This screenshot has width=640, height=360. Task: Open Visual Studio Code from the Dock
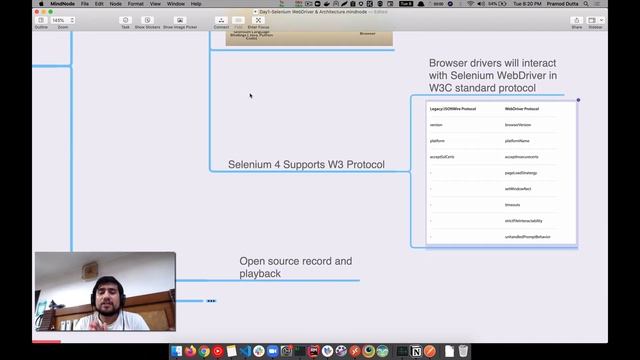245,351
